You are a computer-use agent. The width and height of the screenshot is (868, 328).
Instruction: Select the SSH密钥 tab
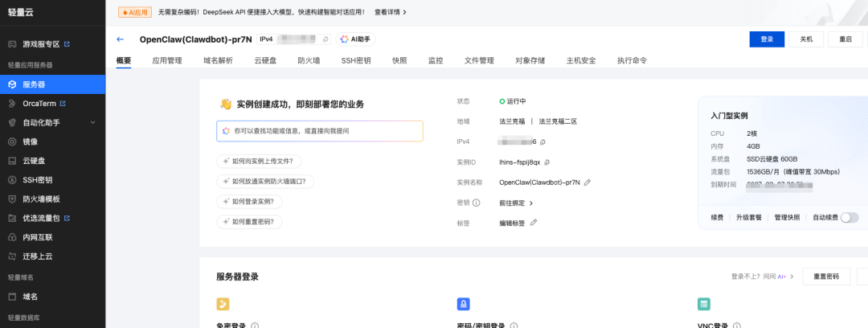click(x=356, y=61)
